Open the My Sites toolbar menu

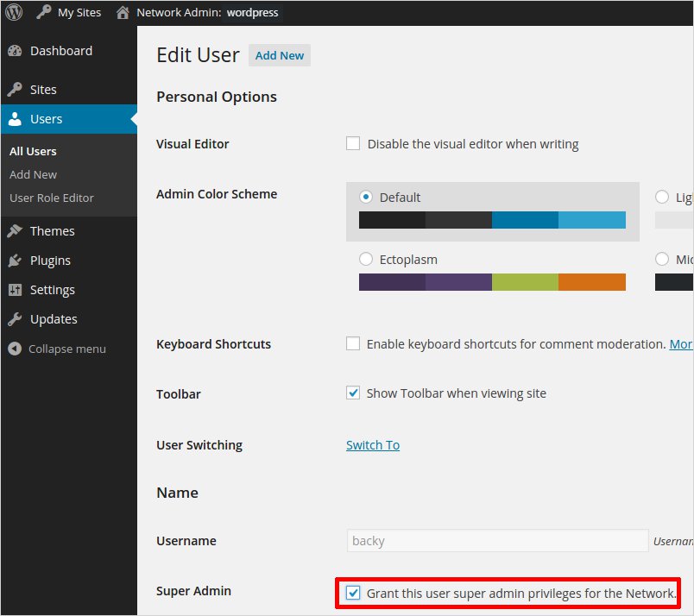pos(69,12)
